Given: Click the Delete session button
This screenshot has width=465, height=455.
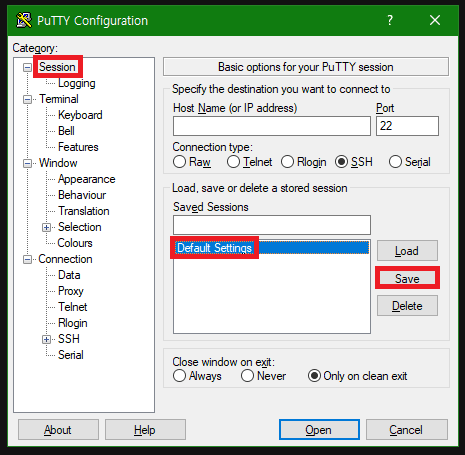Looking at the screenshot, I should pos(407,306).
